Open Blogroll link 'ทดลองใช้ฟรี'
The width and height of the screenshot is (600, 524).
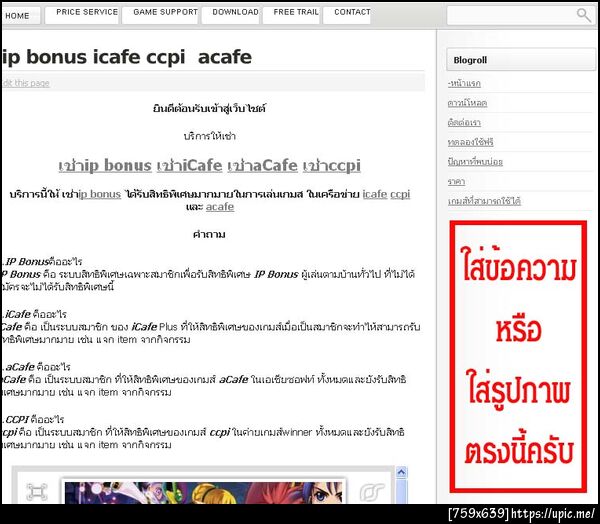click(x=470, y=142)
